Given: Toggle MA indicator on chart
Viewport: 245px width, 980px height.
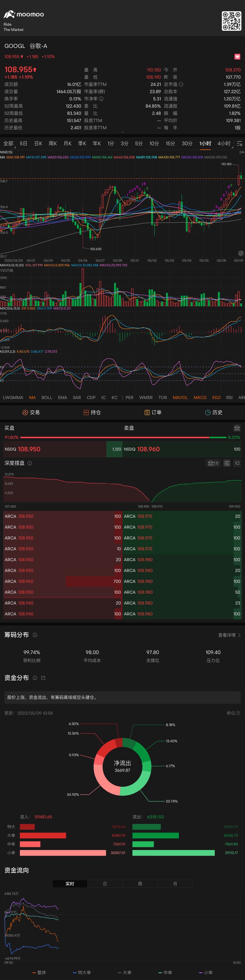Looking at the screenshot, I should tap(32, 397).
